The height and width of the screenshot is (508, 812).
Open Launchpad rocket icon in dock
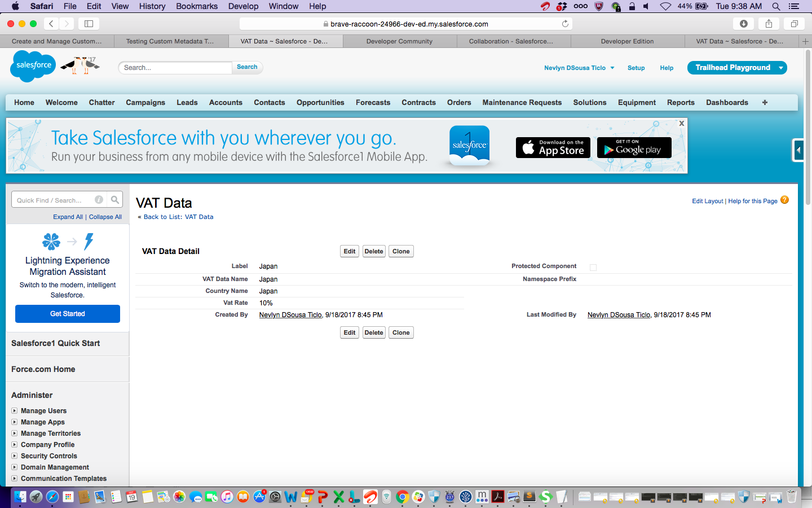(x=36, y=497)
